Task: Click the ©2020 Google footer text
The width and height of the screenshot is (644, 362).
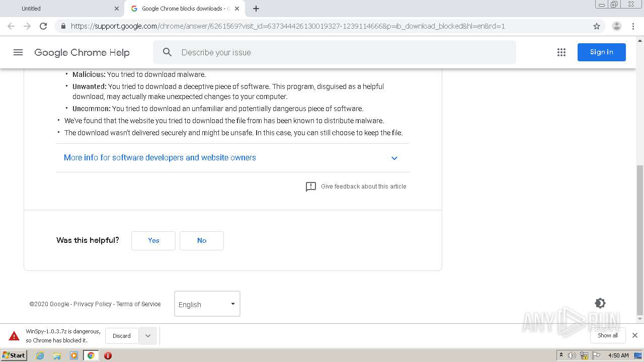Action: tap(49, 304)
